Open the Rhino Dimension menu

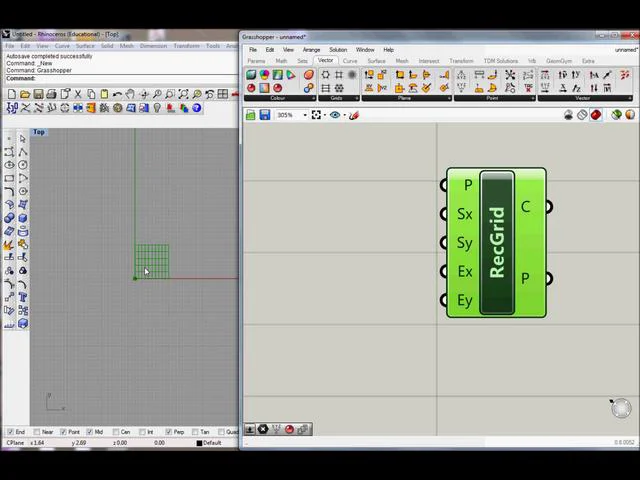[x=153, y=46]
